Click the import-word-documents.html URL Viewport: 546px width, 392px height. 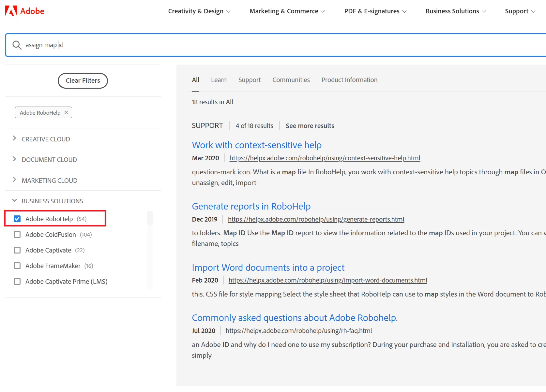click(328, 280)
